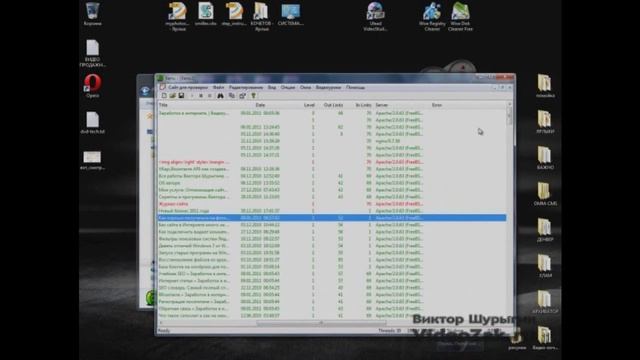The width and height of the screenshot is (640, 360).
Task: Click back arrow in background window
Action: [x=145, y=91]
